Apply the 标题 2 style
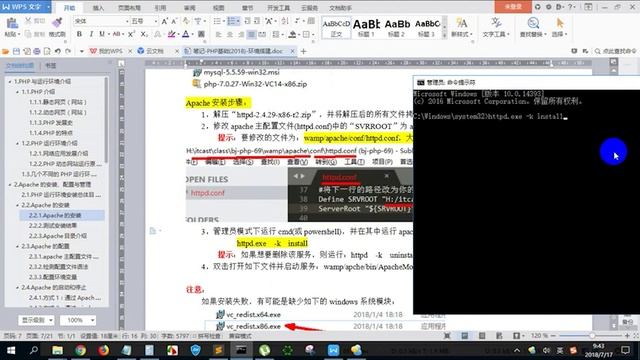The width and height of the screenshot is (640, 360). [397, 28]
